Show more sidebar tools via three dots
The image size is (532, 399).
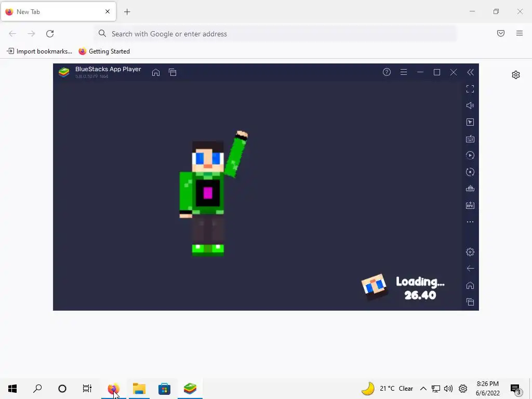click(x=470, y=222)
